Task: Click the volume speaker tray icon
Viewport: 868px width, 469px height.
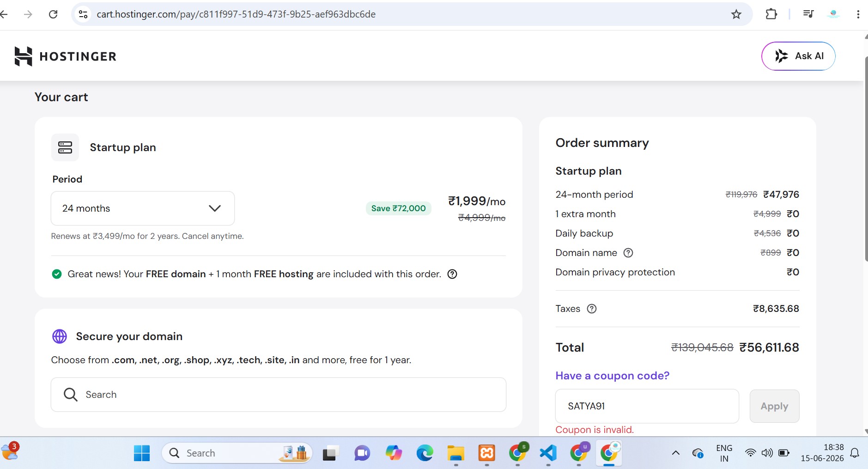Action: (x=767, y=453)
